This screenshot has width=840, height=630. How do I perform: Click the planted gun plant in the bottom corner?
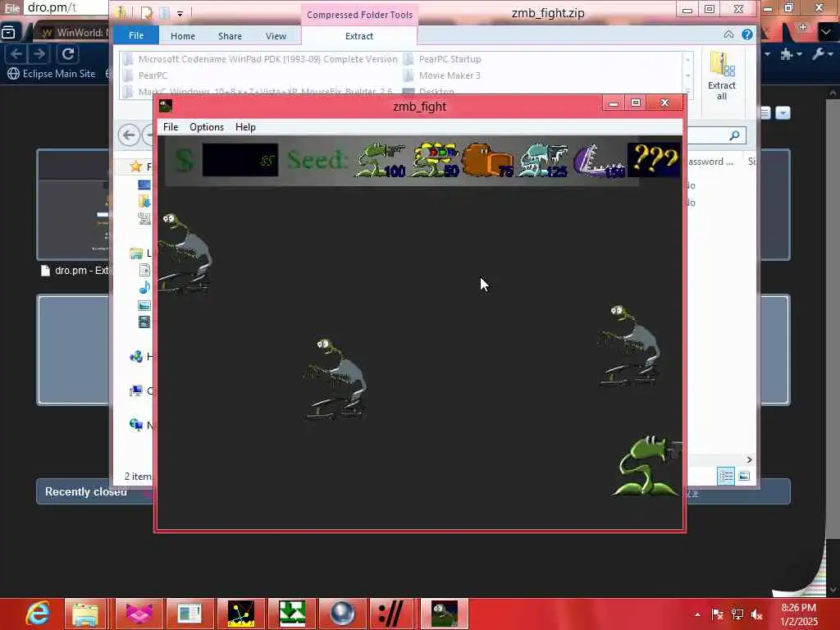tap(647, 466)
